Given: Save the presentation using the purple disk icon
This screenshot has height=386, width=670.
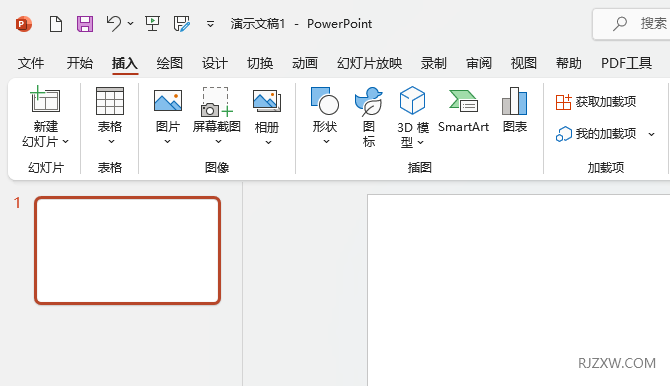Looking at the screenshot, I should pyautogui.click(x=85, y=24).
